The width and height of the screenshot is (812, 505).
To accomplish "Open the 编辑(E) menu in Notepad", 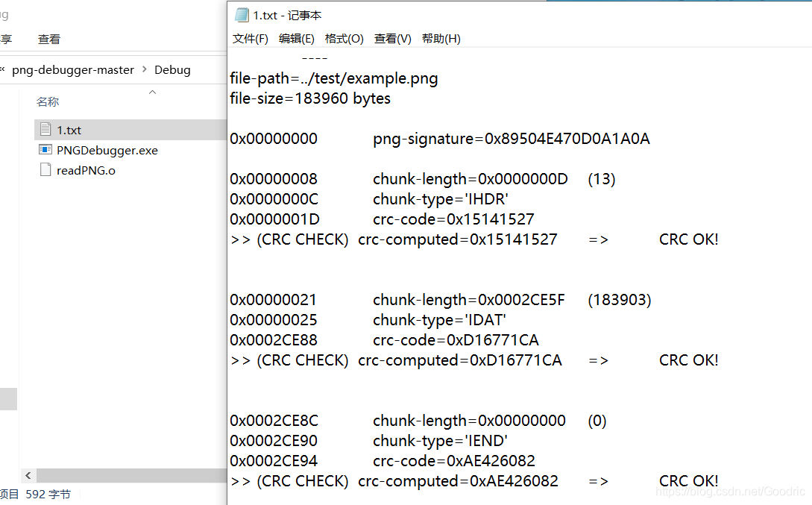I will pos(296,39).
